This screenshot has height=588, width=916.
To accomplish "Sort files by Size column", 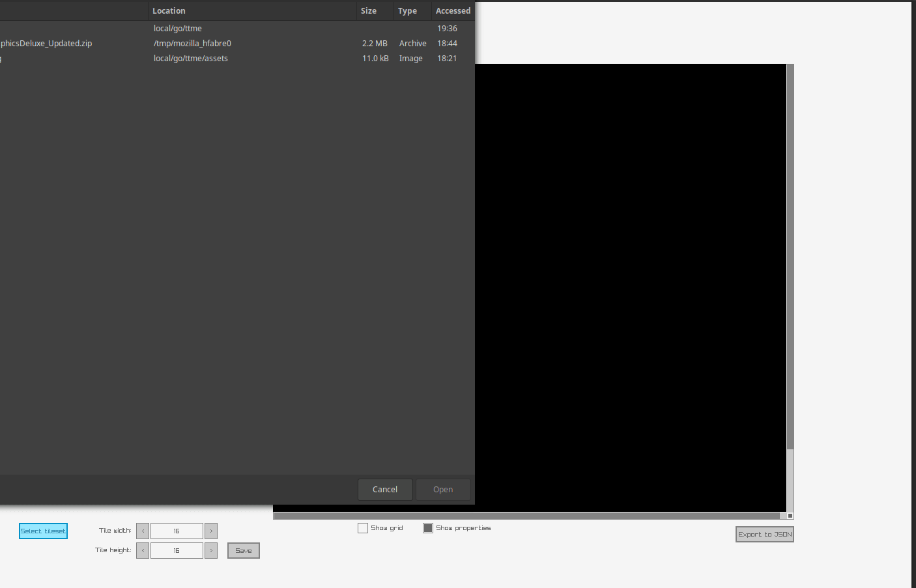I will tap(375, 11).
